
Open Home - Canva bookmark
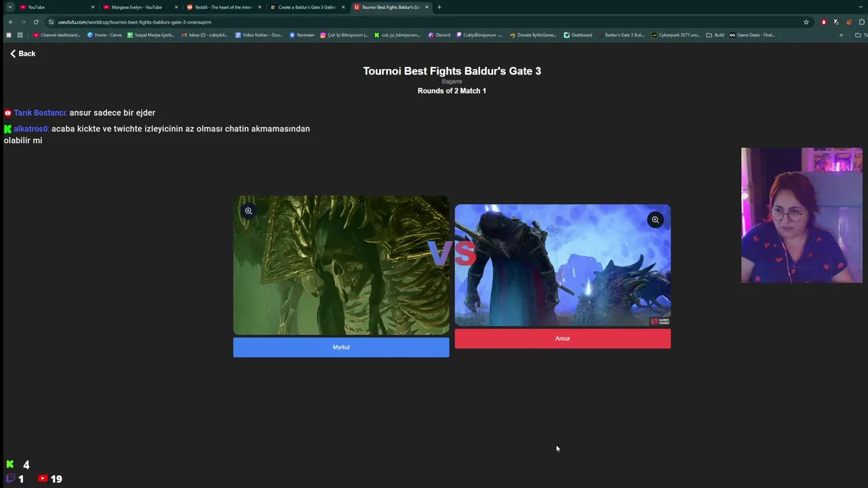(104, 35)
